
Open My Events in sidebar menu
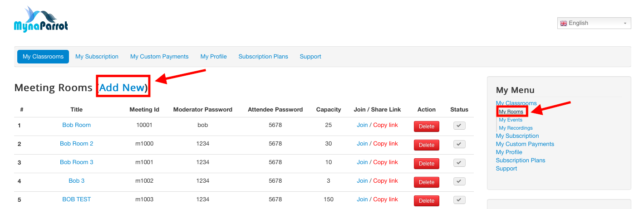(x=511, y=120)
